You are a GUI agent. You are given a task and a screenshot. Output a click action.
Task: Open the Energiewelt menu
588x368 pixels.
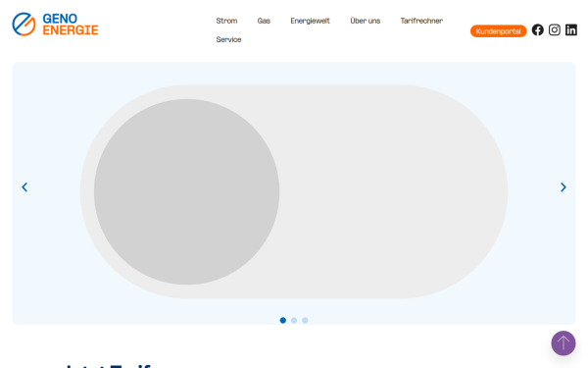click(310, 21)
